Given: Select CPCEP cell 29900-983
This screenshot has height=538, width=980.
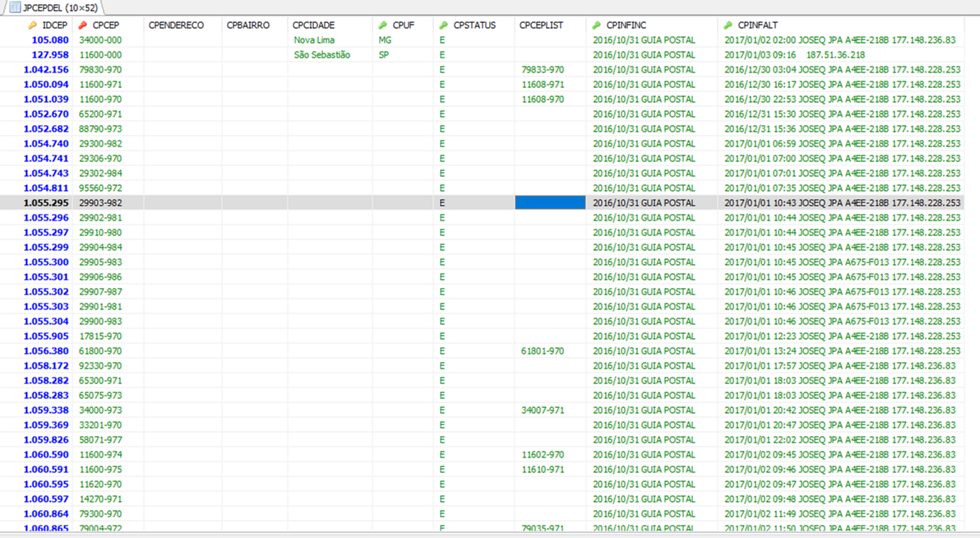Looking at the screenshot, I should coord(100,322).
